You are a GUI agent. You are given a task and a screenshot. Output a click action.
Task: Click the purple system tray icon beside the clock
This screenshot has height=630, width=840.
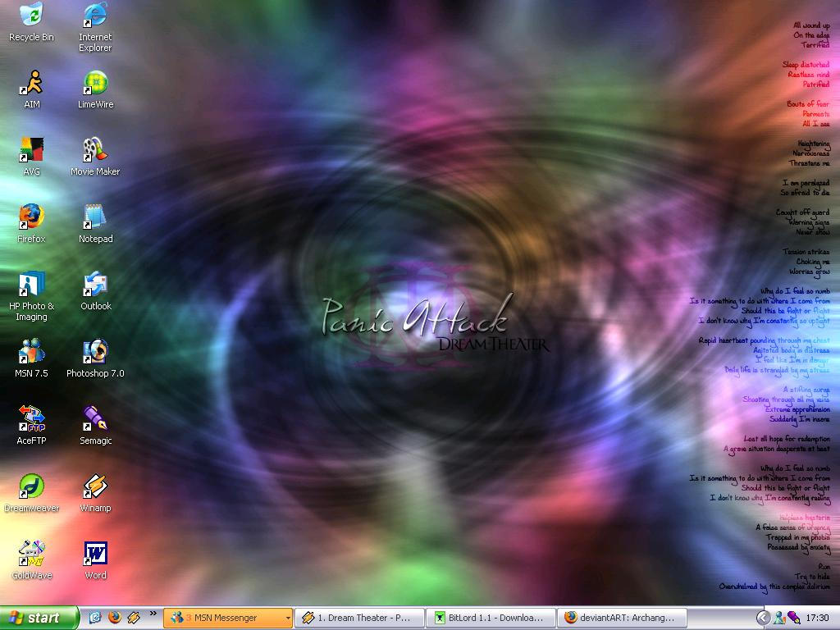(x=794, y=618)
